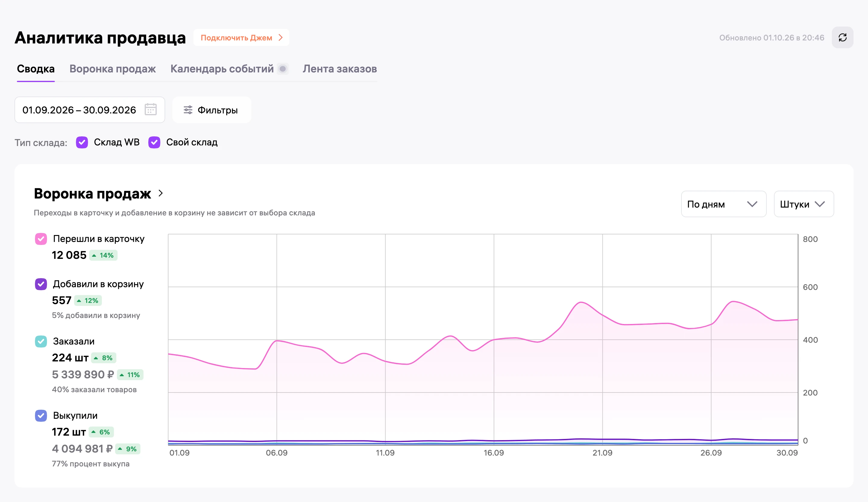Click the 26.09 date label on chart axis
Screen dimensions: 868x502
pyautogui.click(x=711, y=453)
